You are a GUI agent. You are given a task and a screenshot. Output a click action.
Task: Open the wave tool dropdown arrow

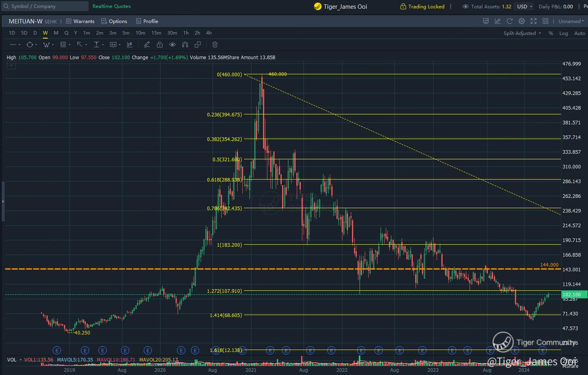click(x=53, y=45)
